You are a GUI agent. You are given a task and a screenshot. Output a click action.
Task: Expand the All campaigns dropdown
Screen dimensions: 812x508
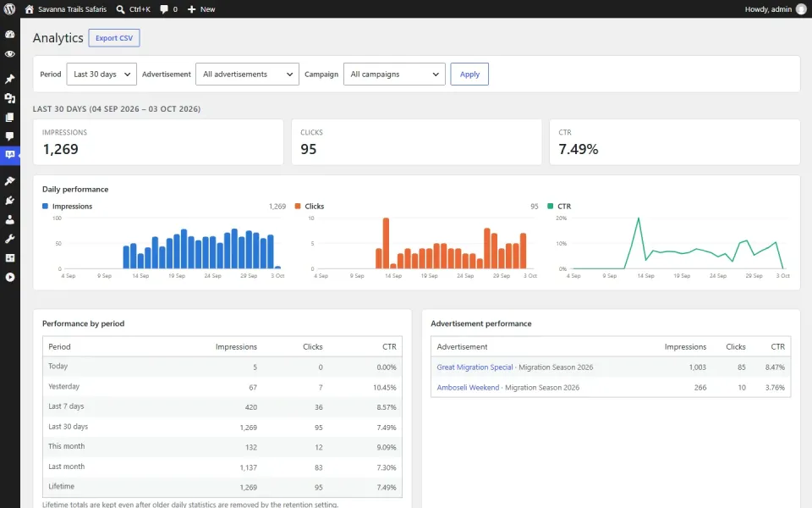(x=394, y=75)
